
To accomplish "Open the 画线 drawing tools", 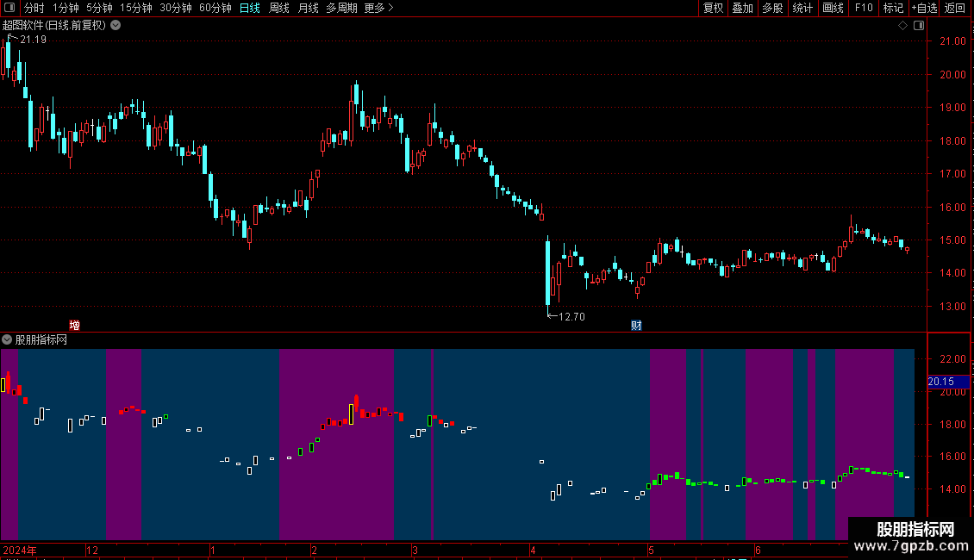I will tap(833, 8).
